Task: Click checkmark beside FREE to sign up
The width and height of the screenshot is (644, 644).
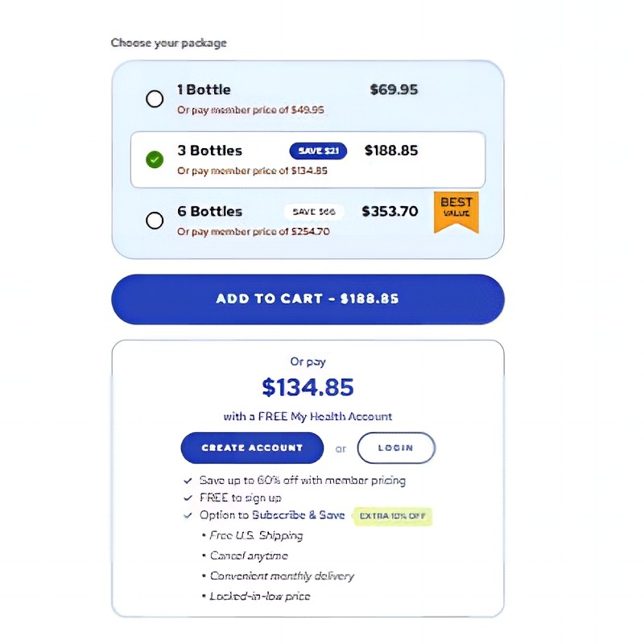Action: coord(188,497)
